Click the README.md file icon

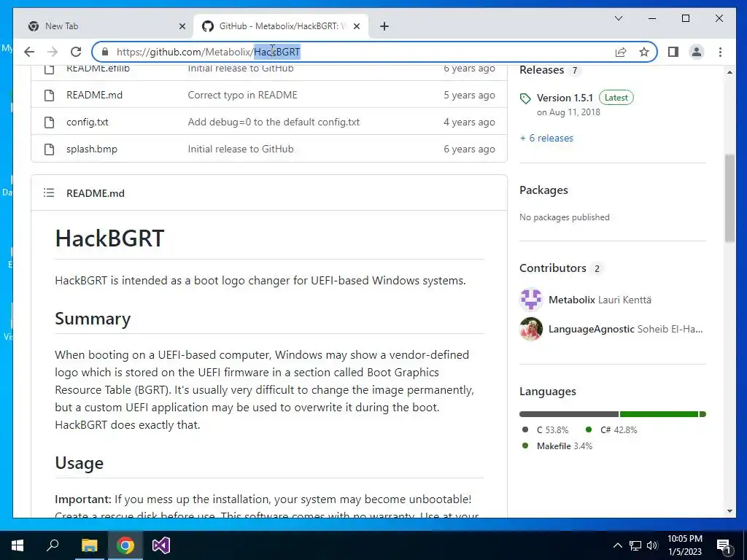point(49,96)
